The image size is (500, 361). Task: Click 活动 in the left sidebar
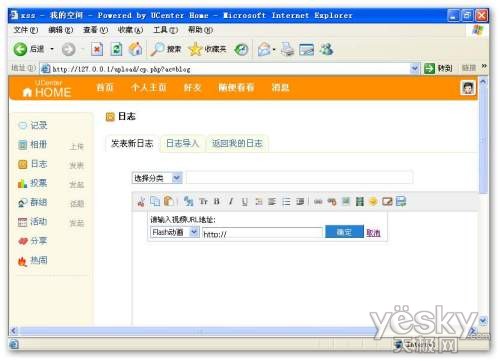pos(39,222)
